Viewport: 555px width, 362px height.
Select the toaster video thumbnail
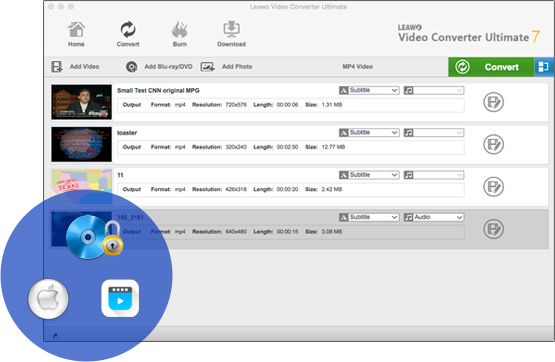click(81, 144)
